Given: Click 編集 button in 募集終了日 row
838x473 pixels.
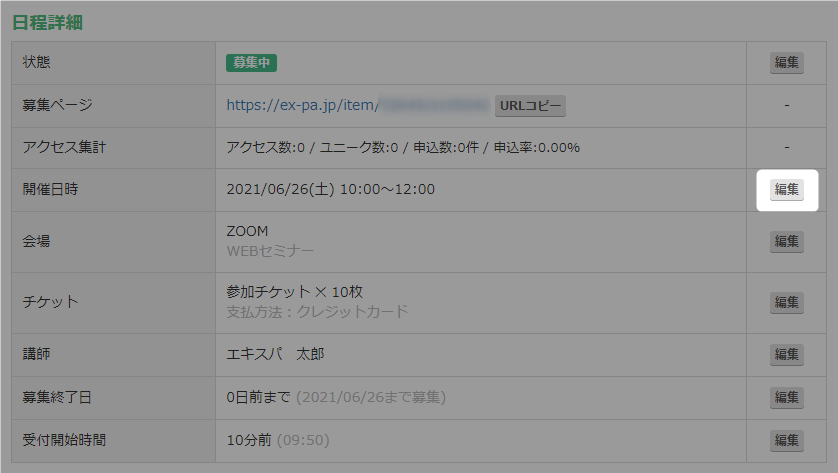Looking at the screenshot, I should [786, 398].
